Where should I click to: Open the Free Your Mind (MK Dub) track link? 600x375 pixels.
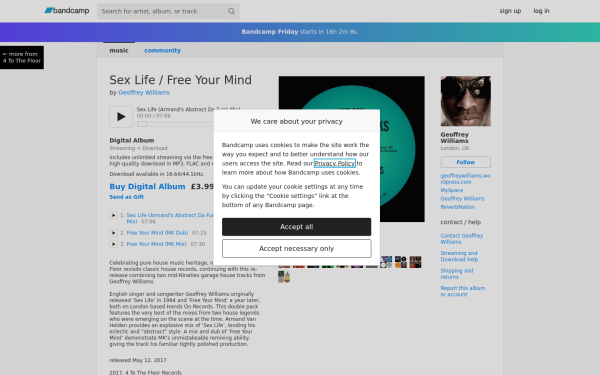[x=157, y=233]
